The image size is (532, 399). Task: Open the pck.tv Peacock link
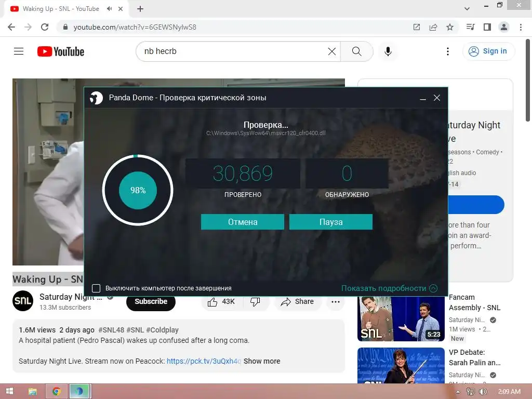point(204,361)
